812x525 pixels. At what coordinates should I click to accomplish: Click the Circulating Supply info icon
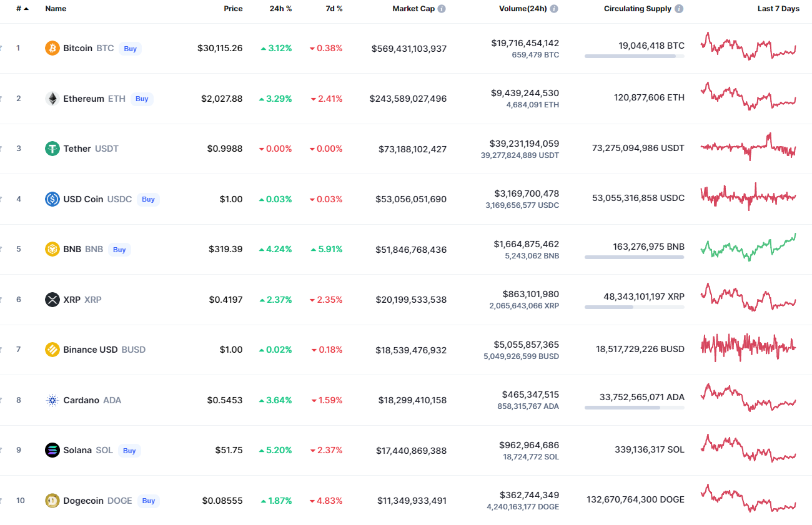click(x=679, y=9)
